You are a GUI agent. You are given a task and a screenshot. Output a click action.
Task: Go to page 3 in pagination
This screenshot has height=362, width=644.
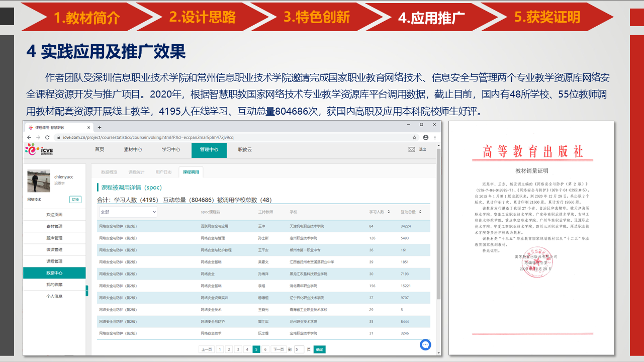point(238,349)
